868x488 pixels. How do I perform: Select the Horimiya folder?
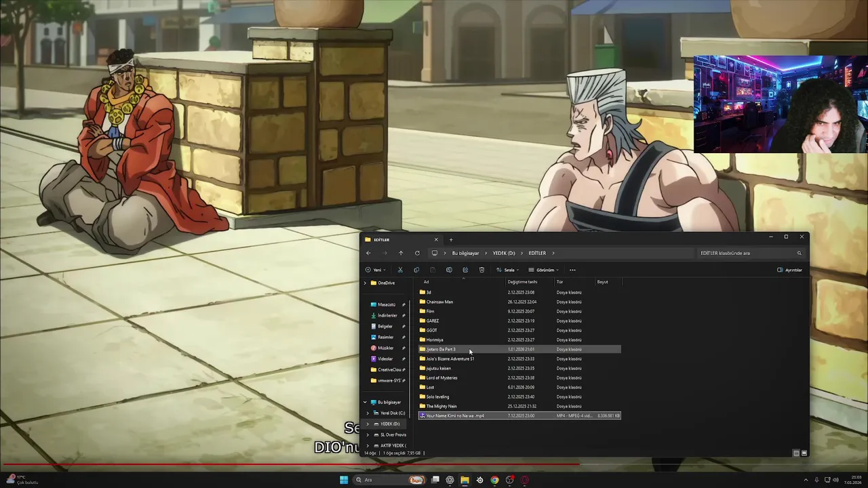tap(519, 340)
